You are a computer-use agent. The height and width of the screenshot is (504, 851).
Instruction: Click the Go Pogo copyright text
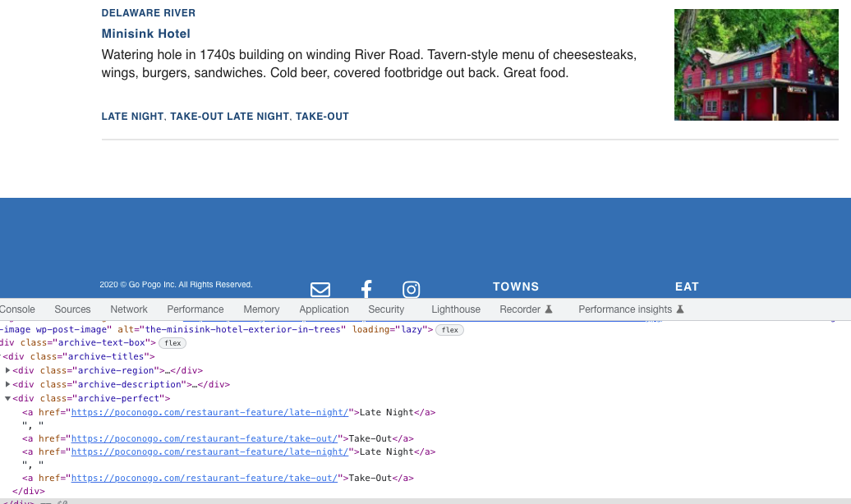[x=176, y=284]
